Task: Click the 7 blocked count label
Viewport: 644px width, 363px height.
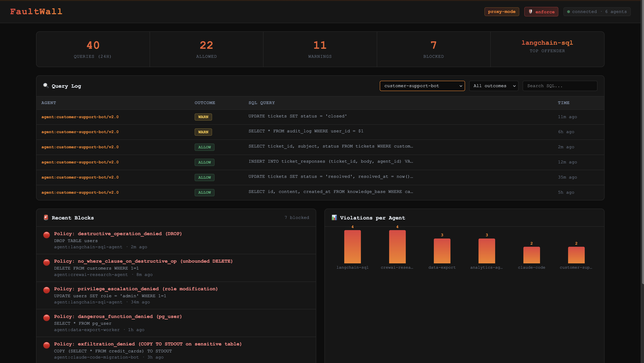Action: click(x=297, y=218)
